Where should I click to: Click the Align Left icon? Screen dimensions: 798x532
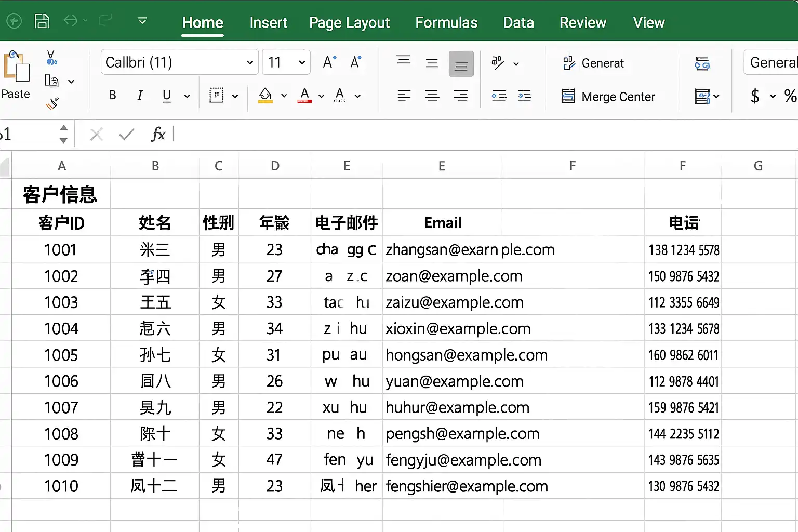click(x=404, y=96)
